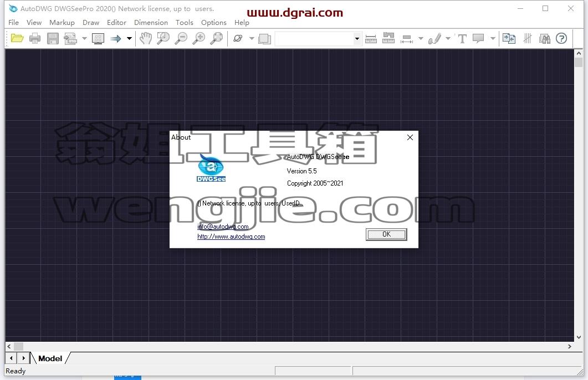Click the previous layout tab arrow
Viewport: 588px width, 380px height.
11,358
